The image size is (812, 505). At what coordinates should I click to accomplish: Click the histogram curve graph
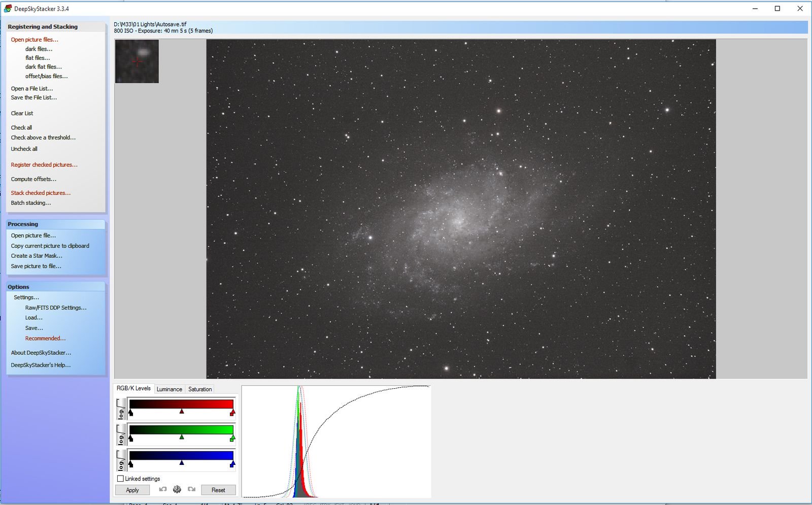pos(336,442)
